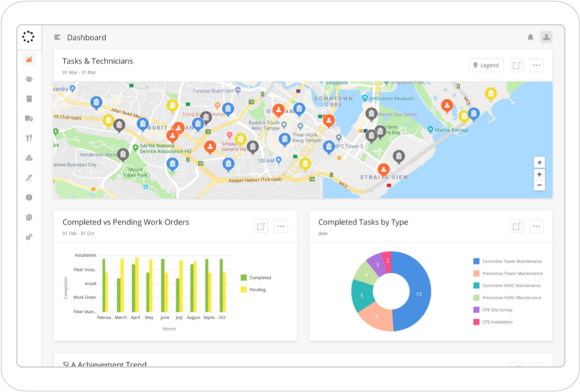This screenshot has height=392, width=580.
Task: Click the delivery truck icon in sidebar
Action: point(29,119)
